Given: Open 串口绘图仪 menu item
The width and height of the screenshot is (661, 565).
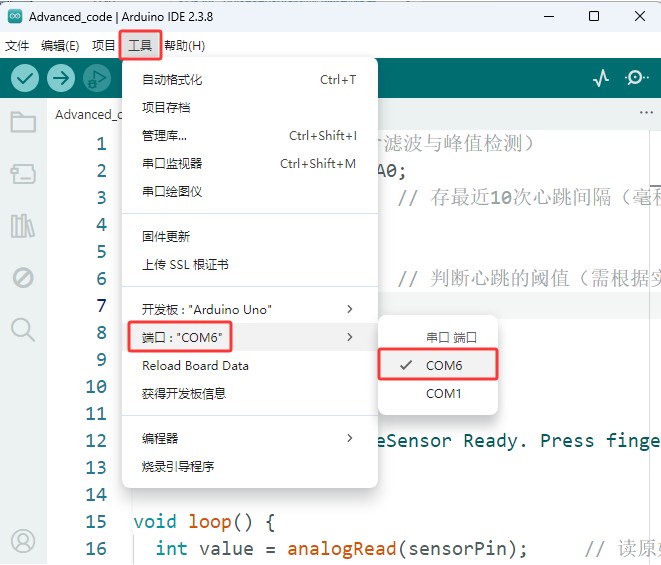Looking at the screenshot, I should 250,192.
